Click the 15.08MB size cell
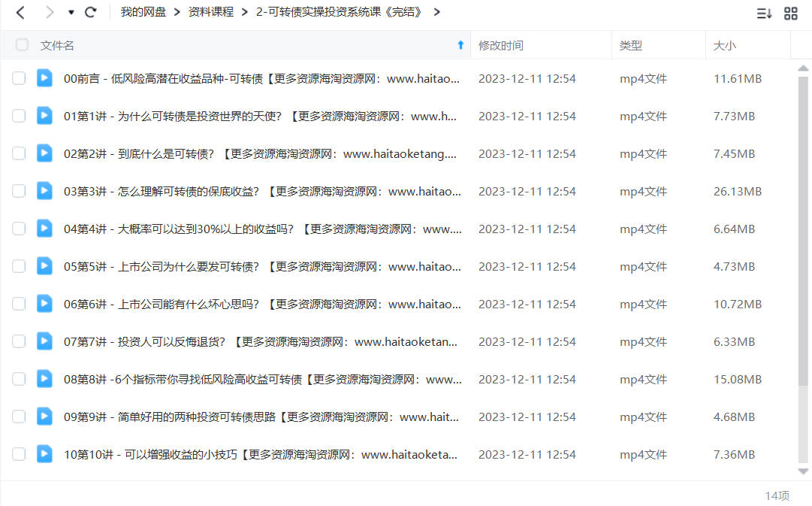 tap(738, 380)
